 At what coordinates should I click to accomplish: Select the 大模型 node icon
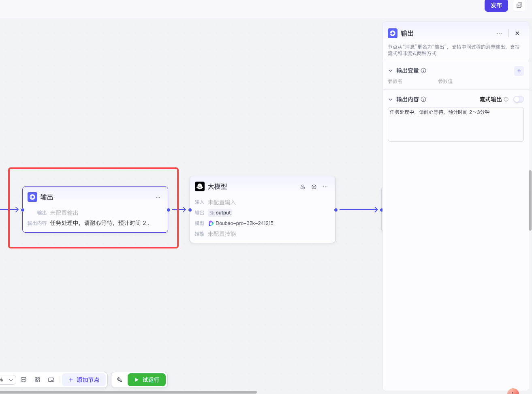pyautogui.click(x=200, y=186)
